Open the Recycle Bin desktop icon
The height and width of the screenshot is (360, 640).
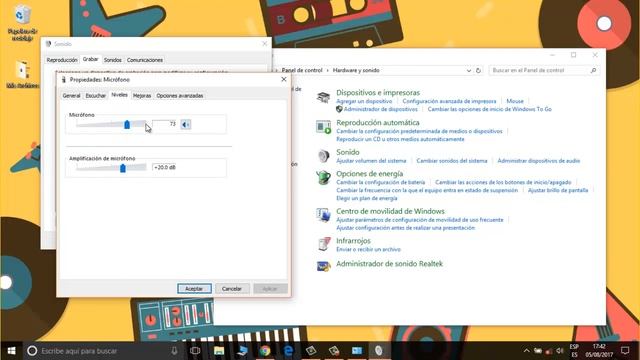point(22,22)
